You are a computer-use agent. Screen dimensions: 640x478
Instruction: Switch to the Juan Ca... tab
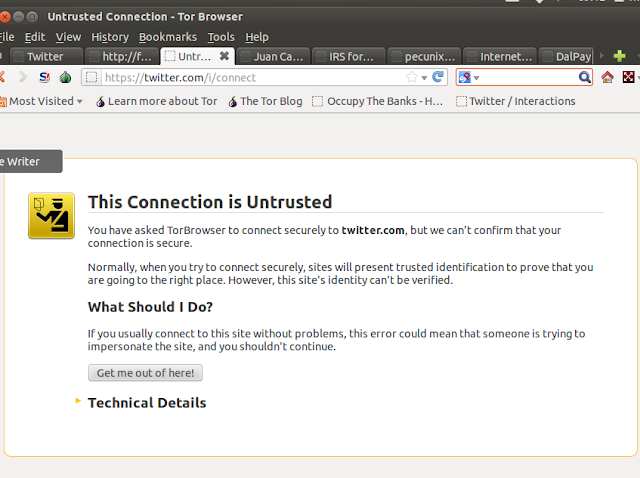[x=272, y=56]
